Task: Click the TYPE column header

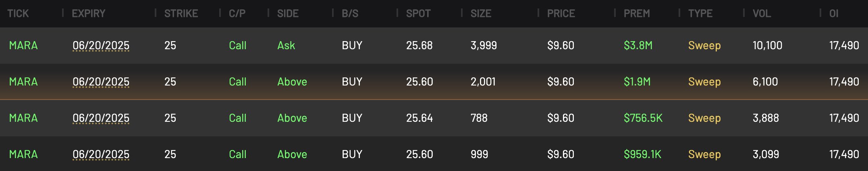Action: (700, 14)
